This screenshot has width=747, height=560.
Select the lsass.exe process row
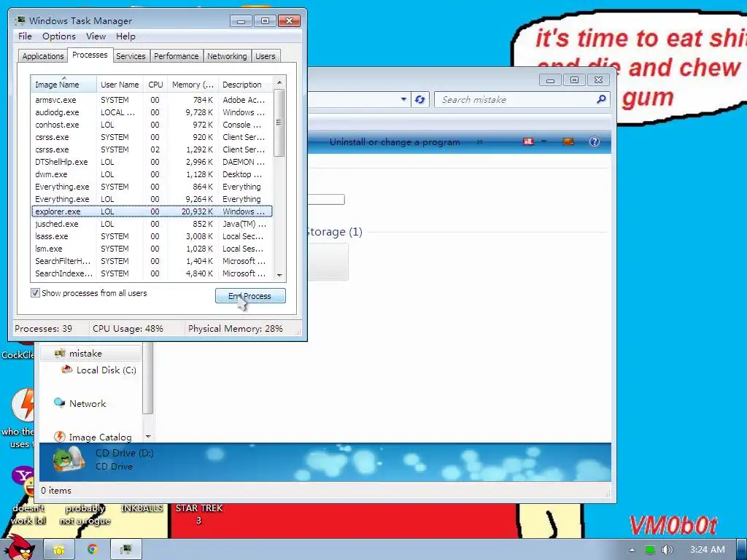pos(152,236)
